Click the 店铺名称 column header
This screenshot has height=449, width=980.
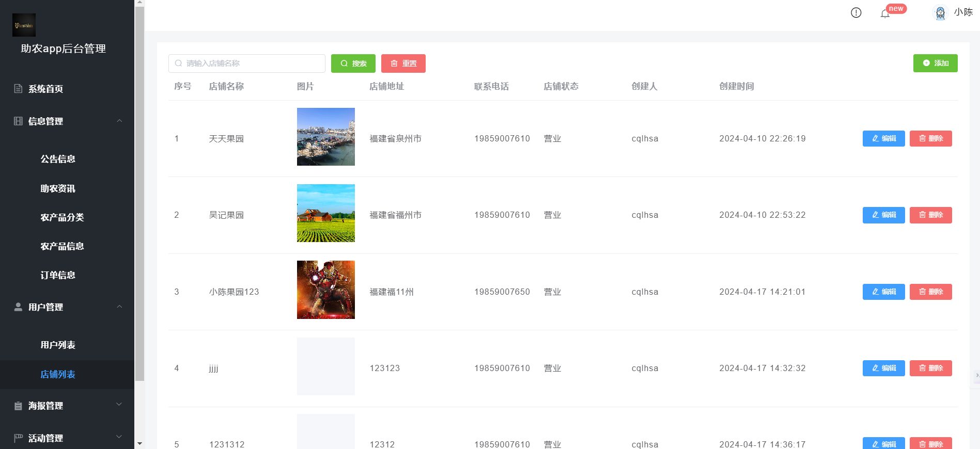tap(226, 86)
